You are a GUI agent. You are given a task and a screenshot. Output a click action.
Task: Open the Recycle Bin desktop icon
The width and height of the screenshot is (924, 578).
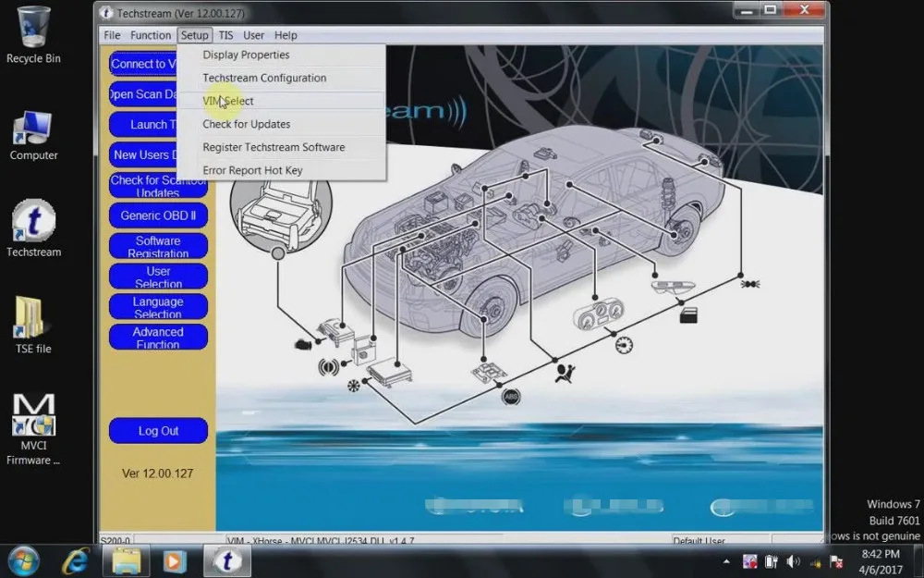pos(33,34)
